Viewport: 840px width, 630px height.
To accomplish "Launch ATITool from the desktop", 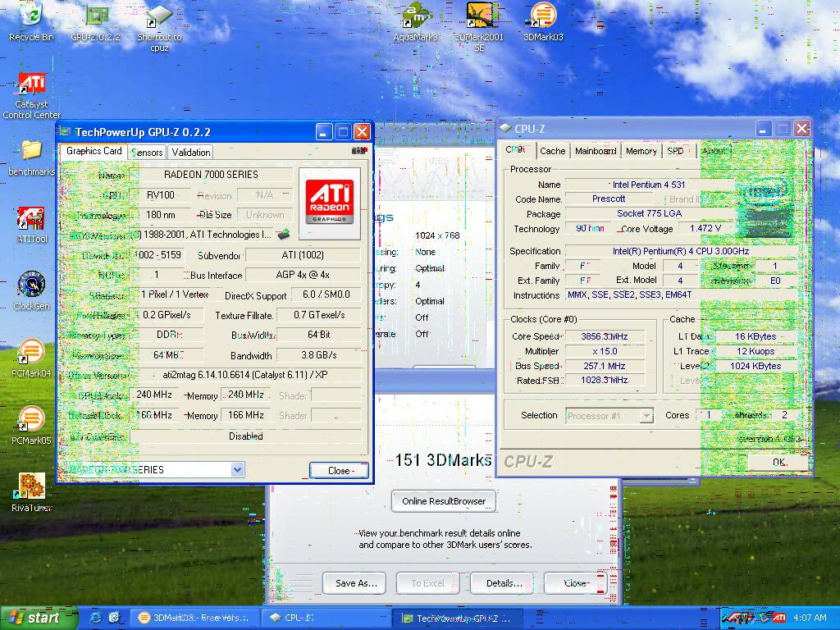I will point(32,225).
